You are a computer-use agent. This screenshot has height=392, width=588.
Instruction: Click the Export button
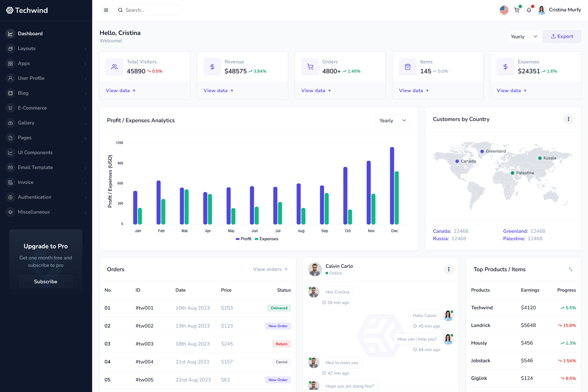pos(562,37)
